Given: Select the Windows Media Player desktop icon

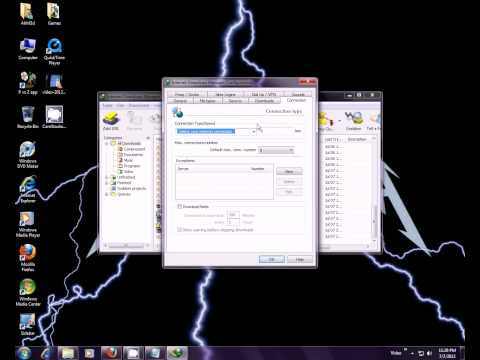Looking at the screenshot, I should (x=28, y=224).
